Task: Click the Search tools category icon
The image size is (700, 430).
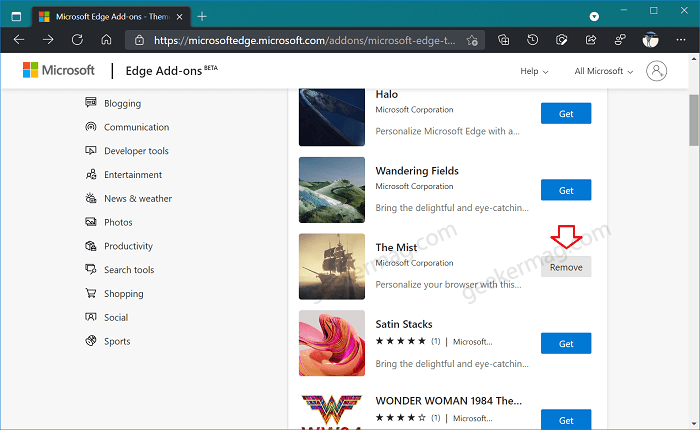Action: [x=91, y=270]
